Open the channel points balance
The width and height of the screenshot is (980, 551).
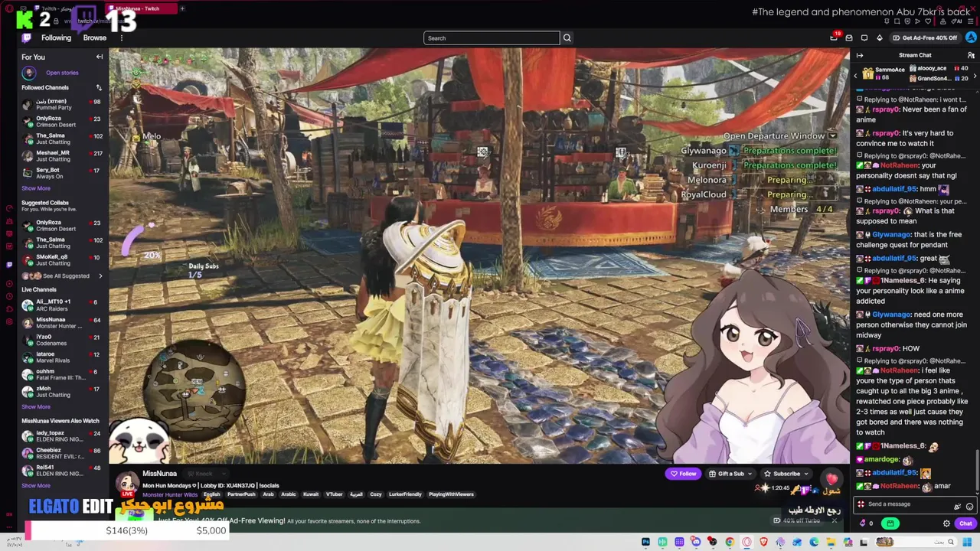click(867, 523)
